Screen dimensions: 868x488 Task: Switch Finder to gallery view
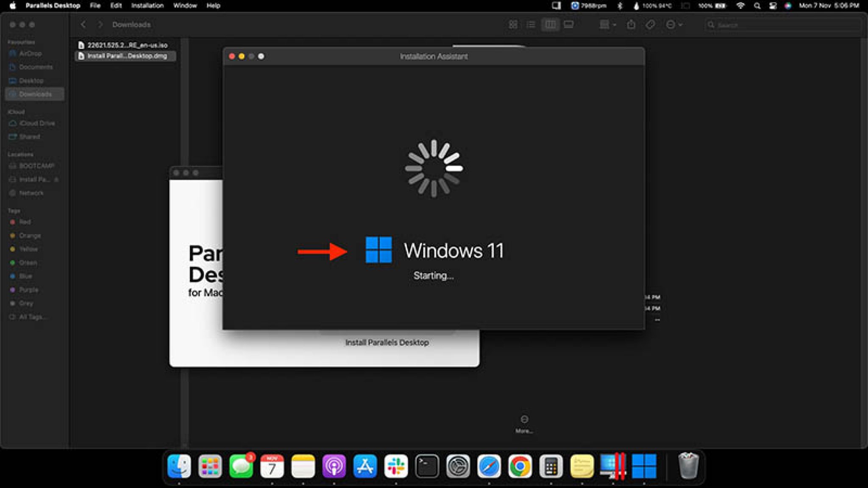569,25
